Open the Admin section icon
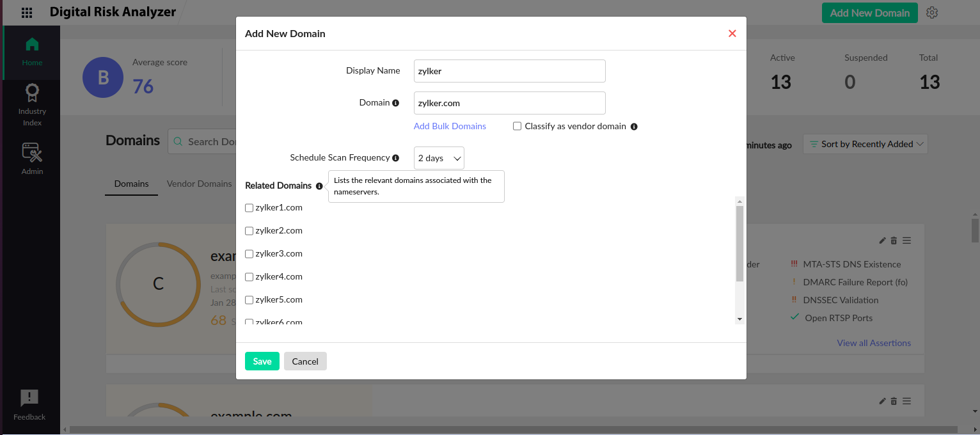Viewport: 980px width, 435px height. click(x=32, y=158)
